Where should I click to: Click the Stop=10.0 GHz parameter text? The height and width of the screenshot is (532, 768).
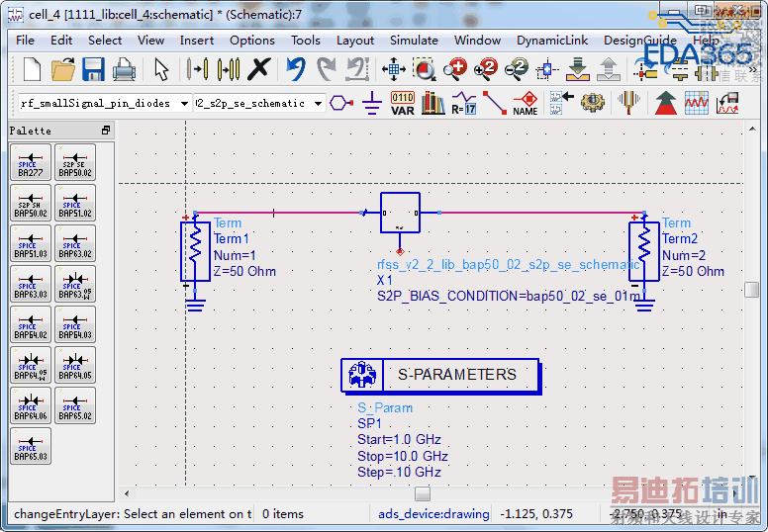click(403, 456)
